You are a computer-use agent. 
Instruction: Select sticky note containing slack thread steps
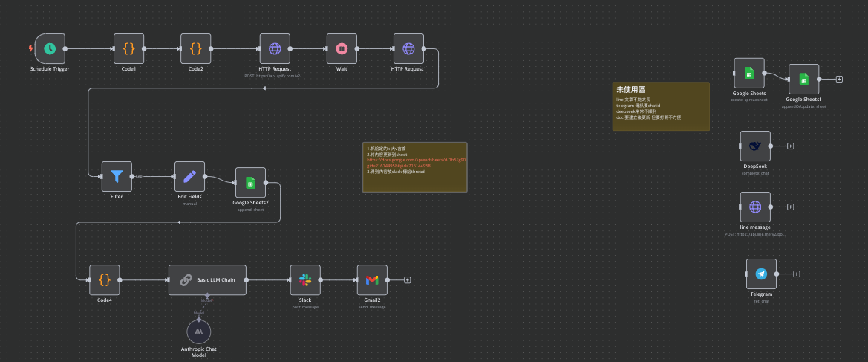[414, 167]
